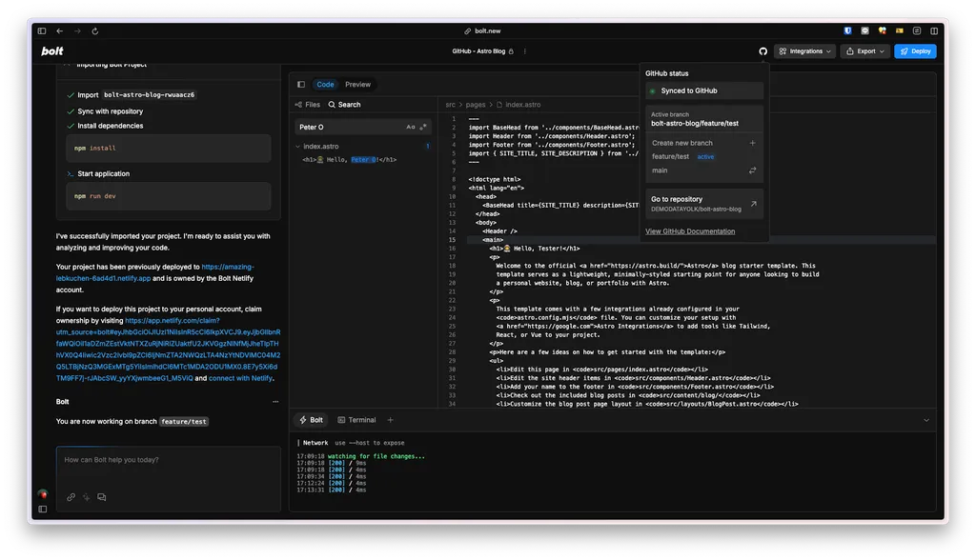Click the plus icon for Create new branch
Viewport: 976px width, 560px height.
pos(753,143)
